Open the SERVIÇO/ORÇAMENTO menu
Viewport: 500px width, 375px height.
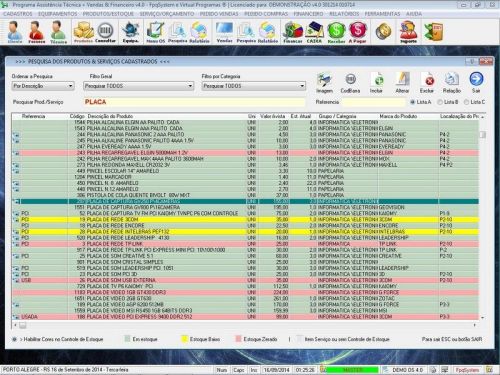167,14
